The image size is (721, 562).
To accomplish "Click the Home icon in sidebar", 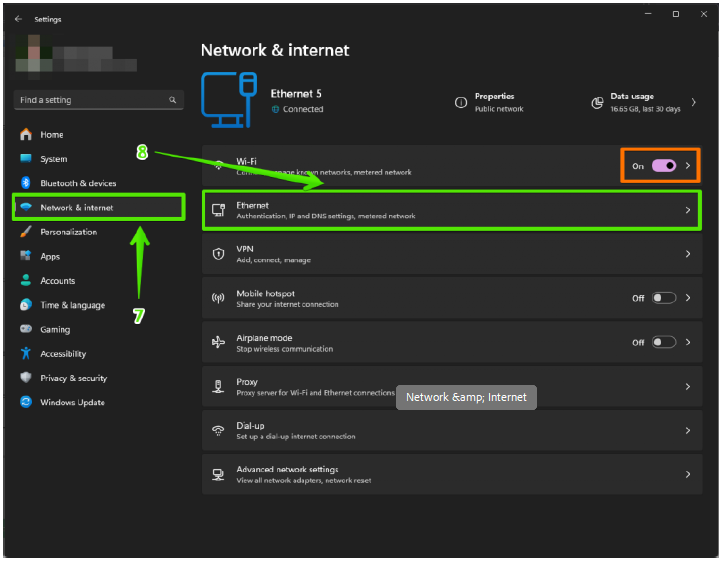I will pos(26,135).
